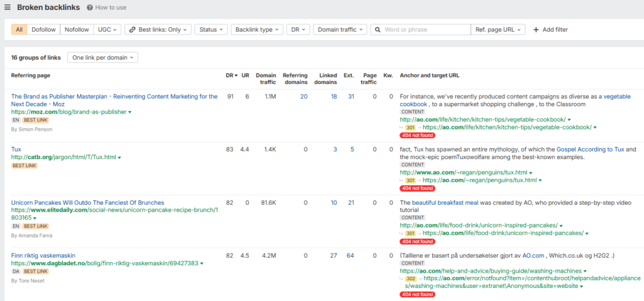Click Ext. value 64 in dagbladet row

[350, 255]
